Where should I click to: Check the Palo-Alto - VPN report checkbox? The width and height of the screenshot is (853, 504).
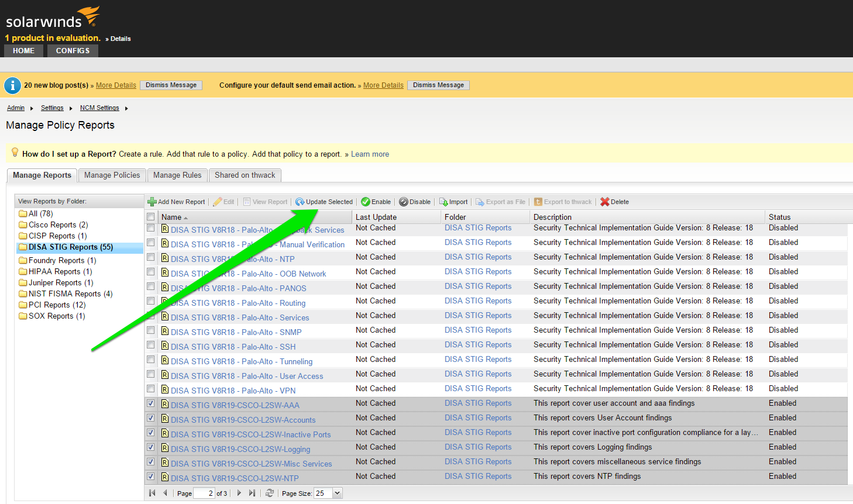point(151,389)
